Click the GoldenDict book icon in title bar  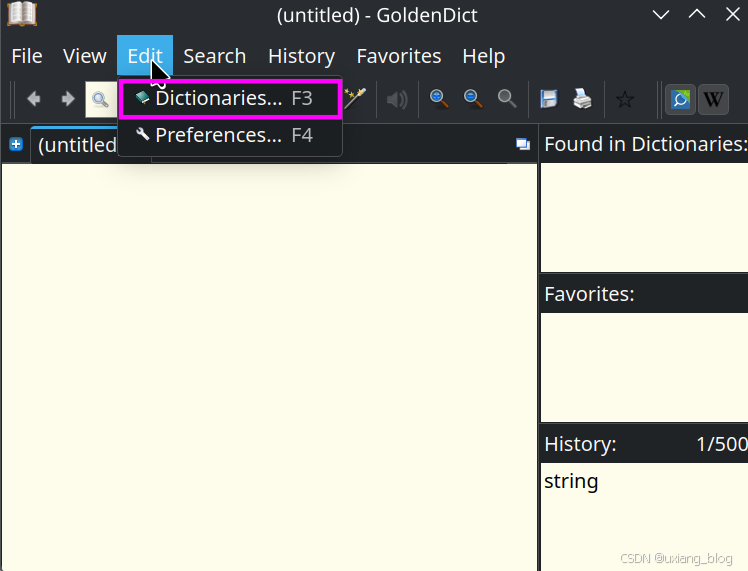point(22,14)
